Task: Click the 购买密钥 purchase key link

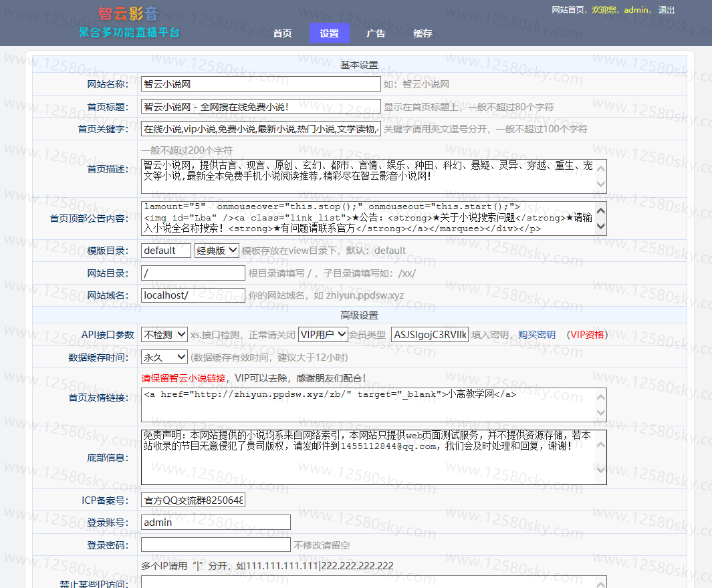Action: pyautogui.click(x=537, y=335)
